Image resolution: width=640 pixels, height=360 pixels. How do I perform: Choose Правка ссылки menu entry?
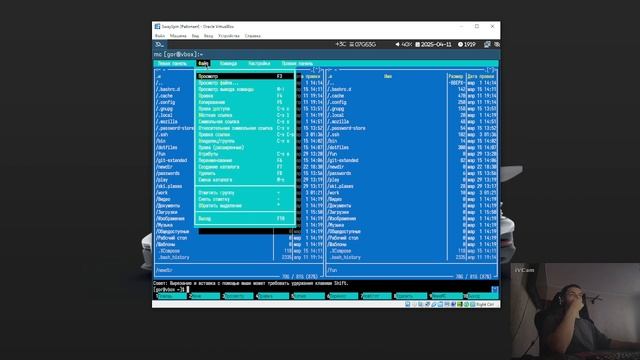tap(245, 135)
